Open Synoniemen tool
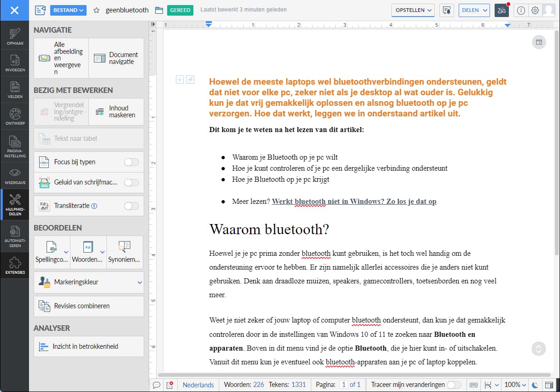Image resolution: width=560 pixels, height=392 pixels. [x=124, y=252]
